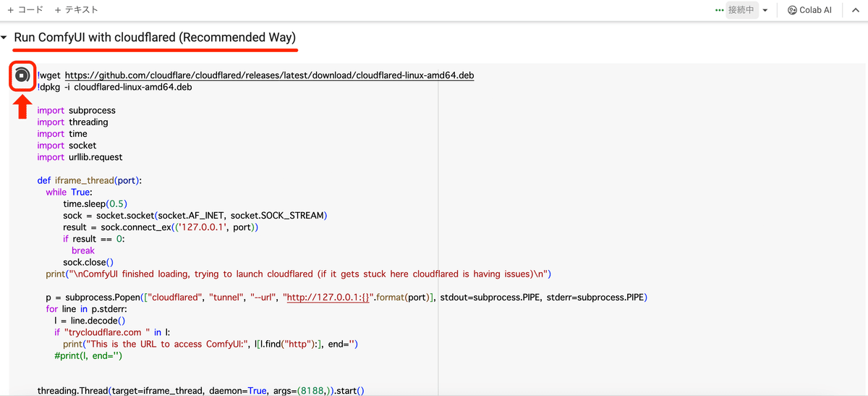The width and height of the screenshot is (868, 396).
Task: Click the import threading line
Action: [x=72, y=122]
